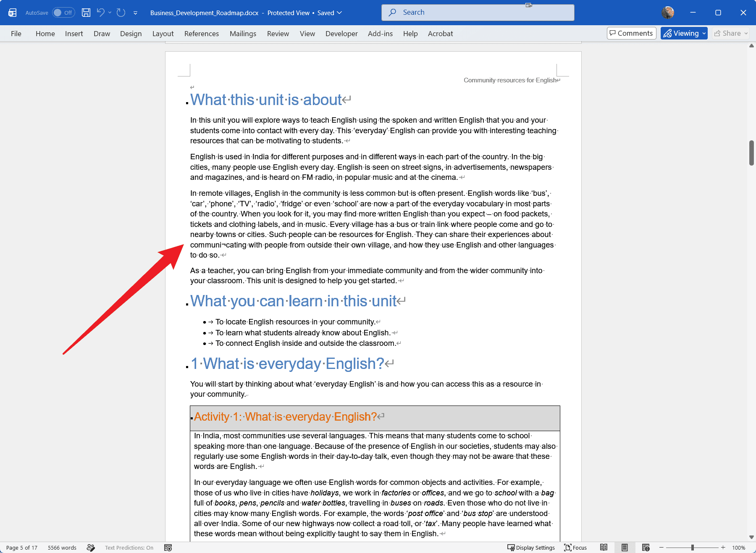The height and width of the screenshot is (553, 756).
Task: Click the 'Community resources for English' header text
Action: click(510, 80)
